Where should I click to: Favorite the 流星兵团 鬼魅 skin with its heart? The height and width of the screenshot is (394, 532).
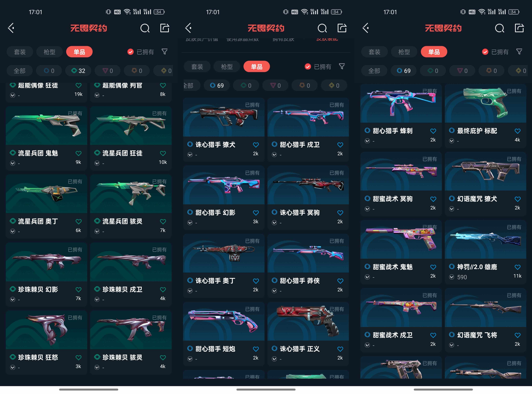[78, 153]
